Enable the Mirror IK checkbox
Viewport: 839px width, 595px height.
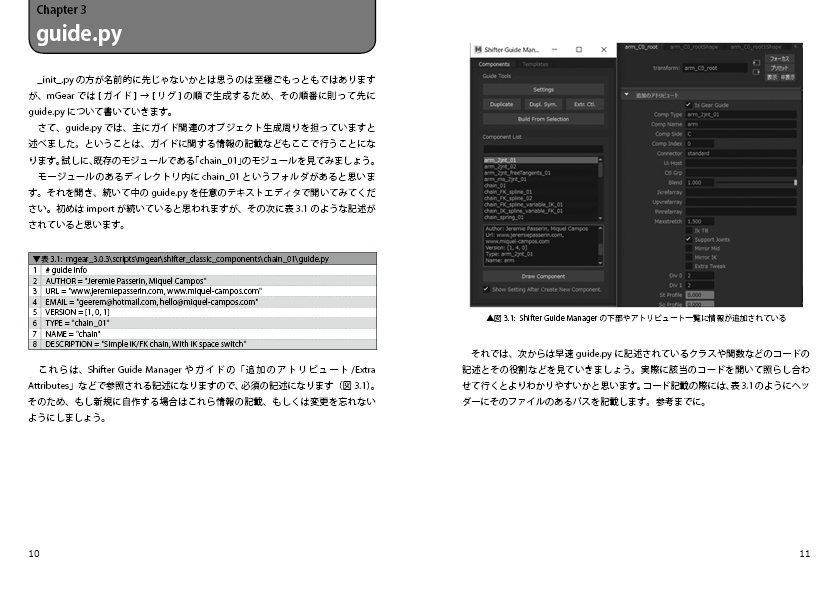pos(689,257)
